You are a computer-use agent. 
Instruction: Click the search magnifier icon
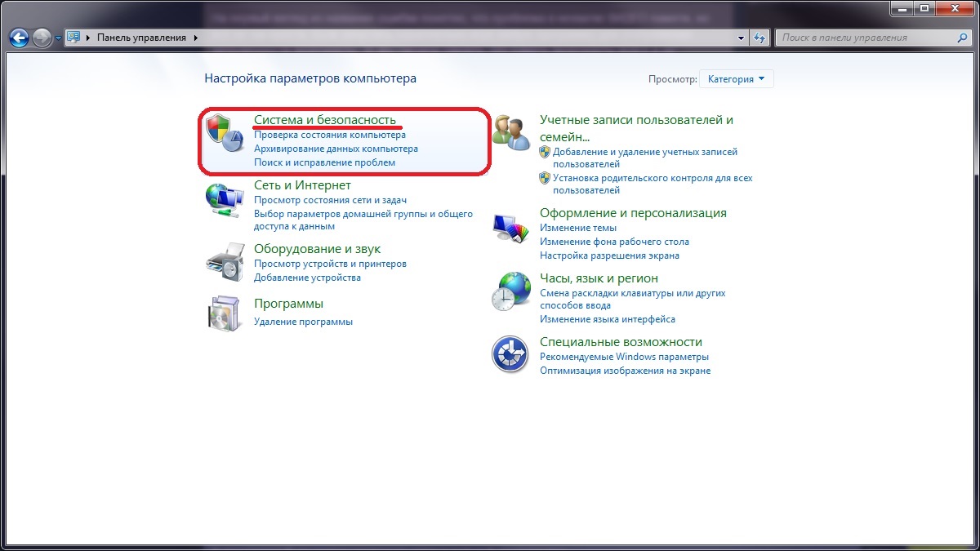tap(963, 38)
